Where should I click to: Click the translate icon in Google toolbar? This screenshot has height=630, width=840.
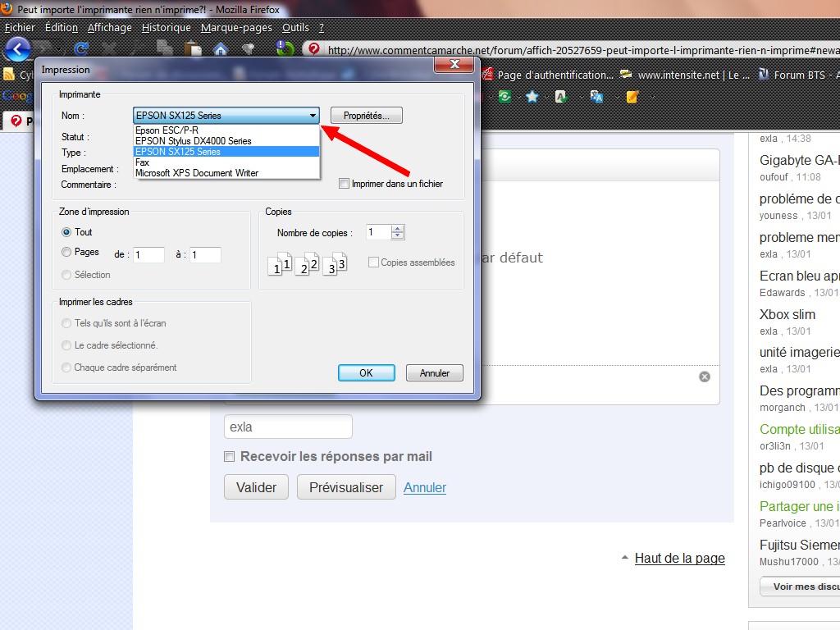tap(597, 97)
